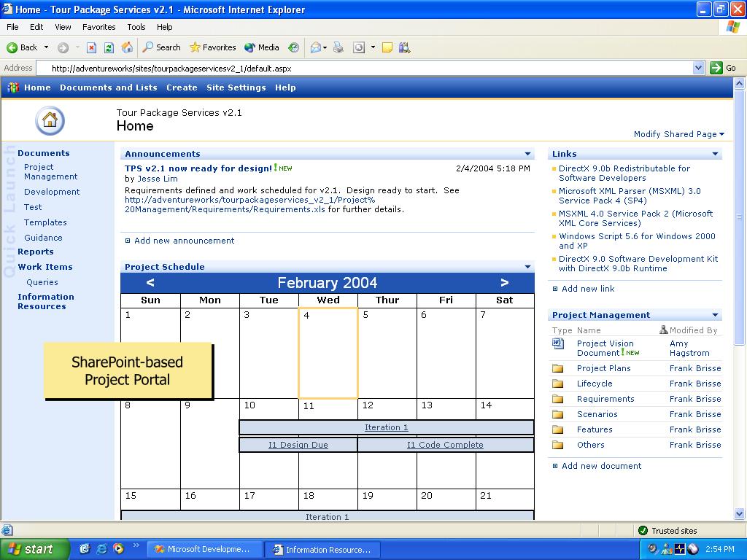Open the Announcements web part menu arrow
The image size is (747, 560).
[527, 154]
